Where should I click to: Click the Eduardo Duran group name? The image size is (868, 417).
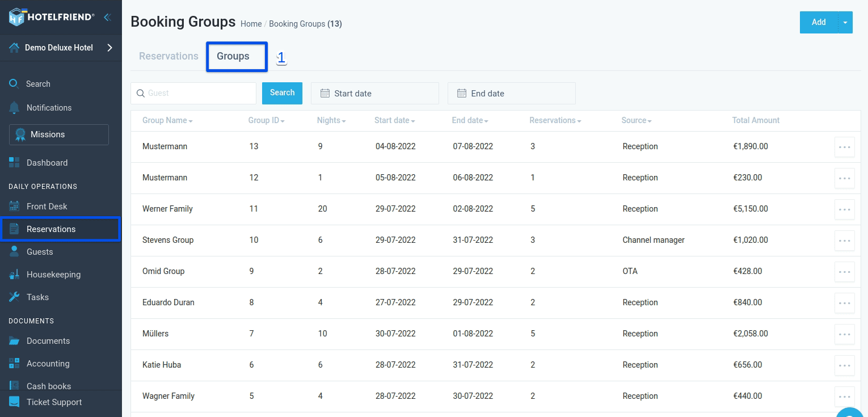click(x=168, y=302)
